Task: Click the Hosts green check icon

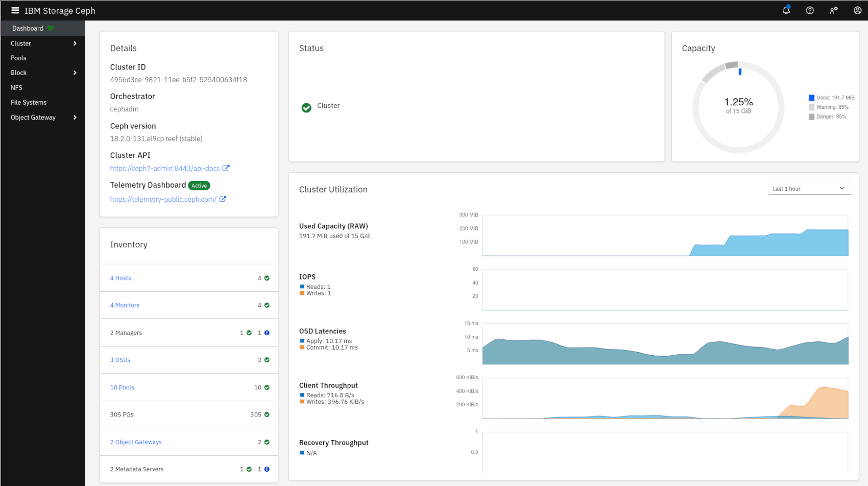Action: (x=267, y=278)
